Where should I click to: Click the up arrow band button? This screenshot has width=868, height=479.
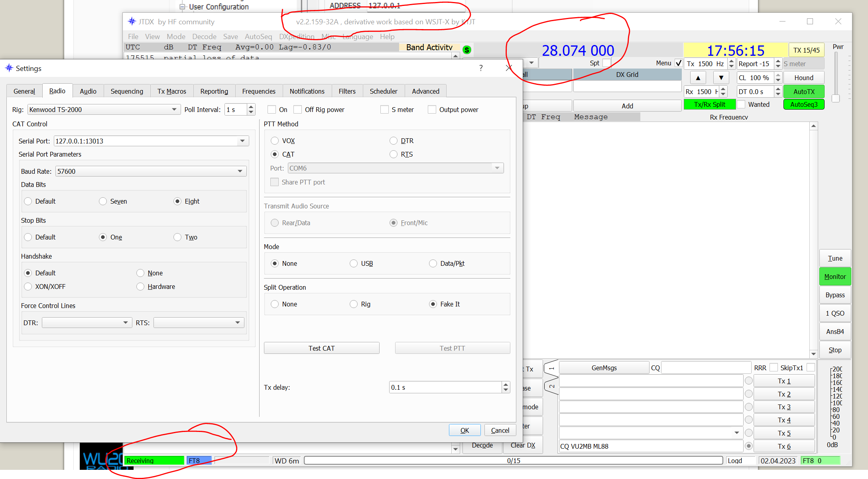(x=698, y=78)
